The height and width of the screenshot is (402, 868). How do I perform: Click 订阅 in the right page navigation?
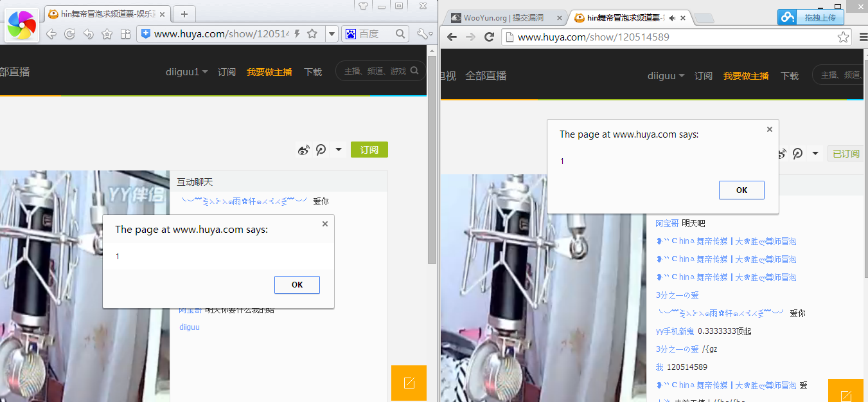coord(704,76)
